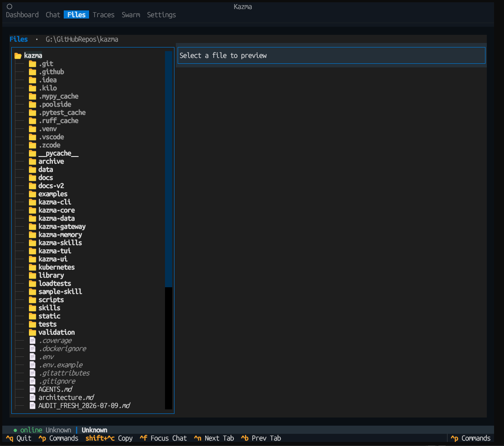504x446 pixels.
Task: Click Focus Chat in footer
Action: pyautogui.click(x=163, y=438)
